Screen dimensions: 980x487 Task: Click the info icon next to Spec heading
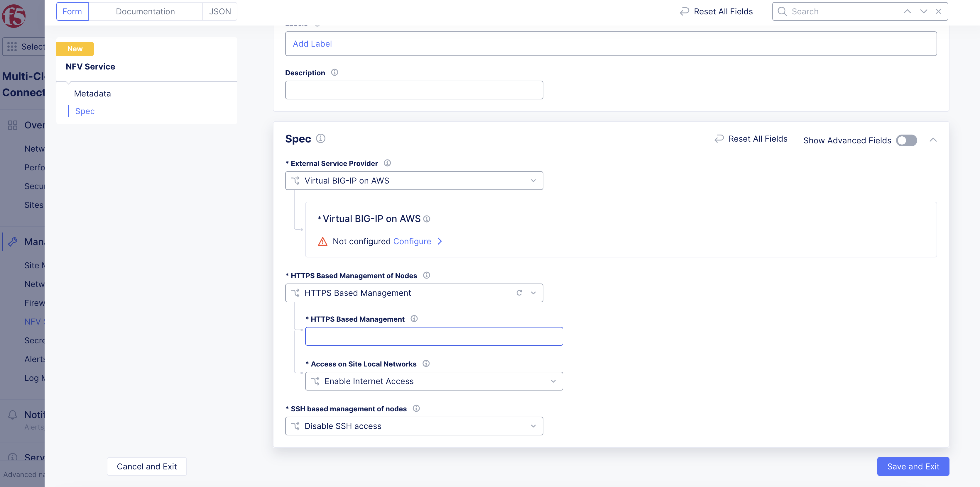tap(321, 138)
